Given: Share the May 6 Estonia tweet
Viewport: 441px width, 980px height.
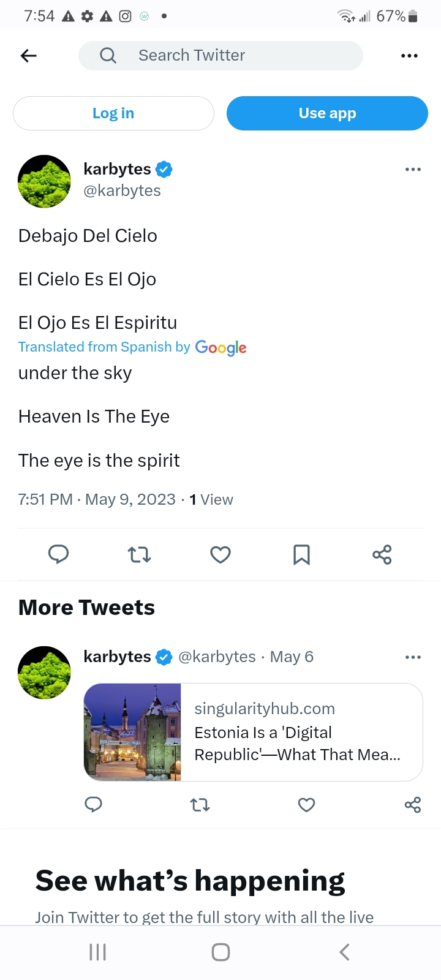Looking at the screenshot, I should tap(413, 805).
